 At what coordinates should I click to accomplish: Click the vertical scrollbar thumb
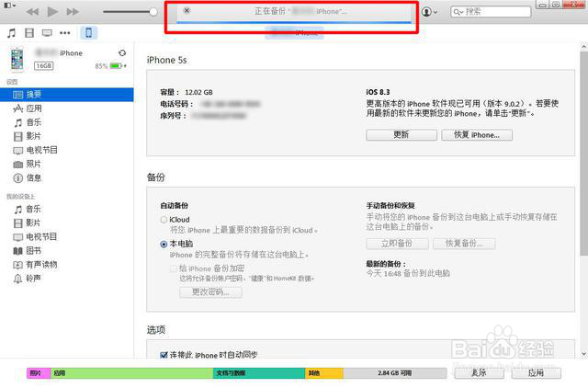584,154
